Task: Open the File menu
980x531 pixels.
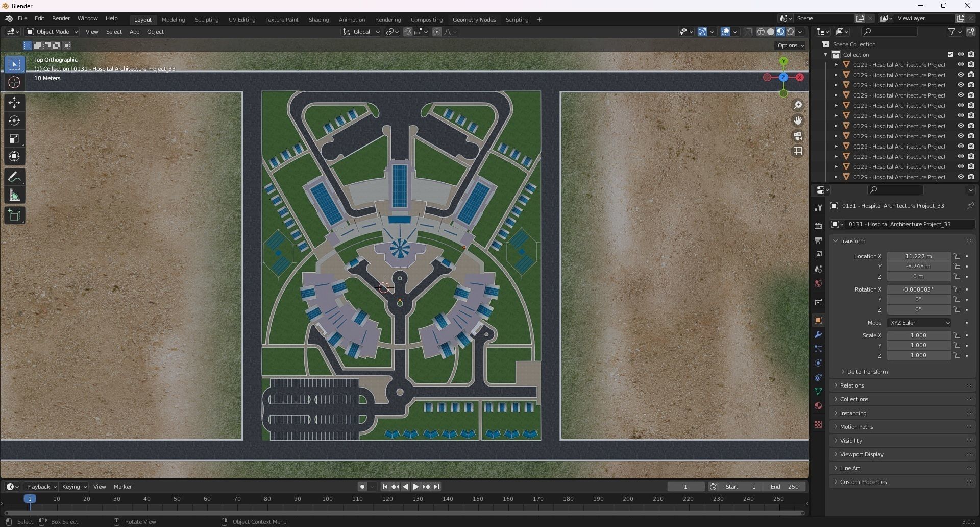Action: 22,18
